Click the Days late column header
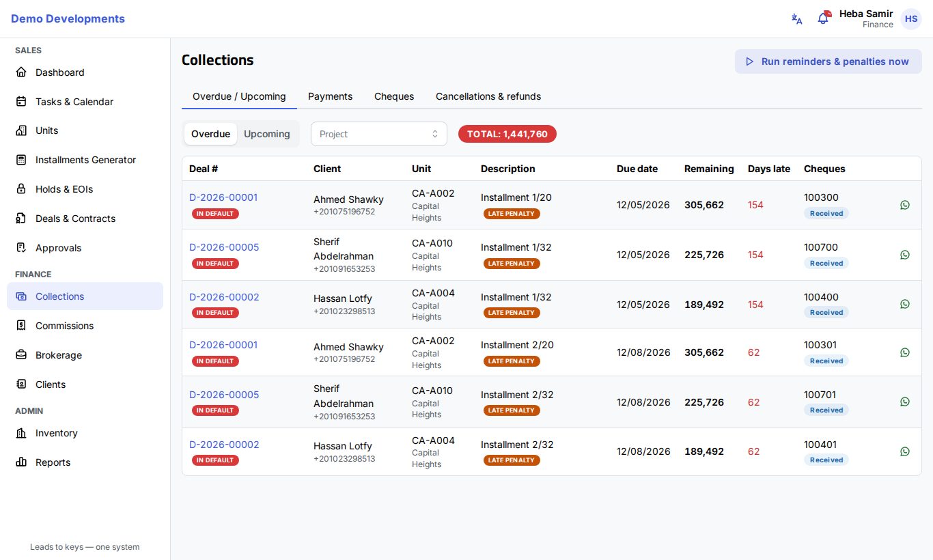The height and width of the screenshot is (560, 933). [769, 169]
